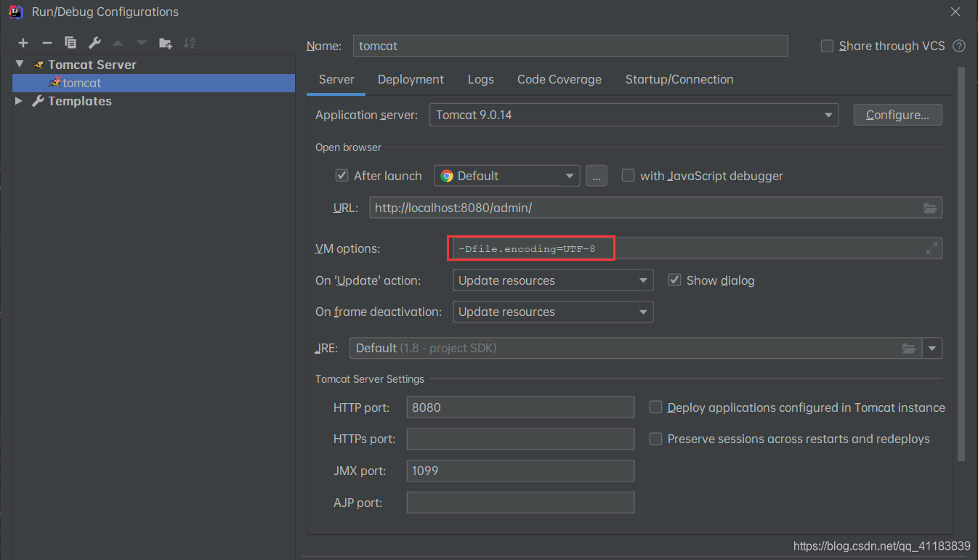Open On frame deactivation dropdown
The width and height of the screenshot is (978, 560).
[552, 312]
